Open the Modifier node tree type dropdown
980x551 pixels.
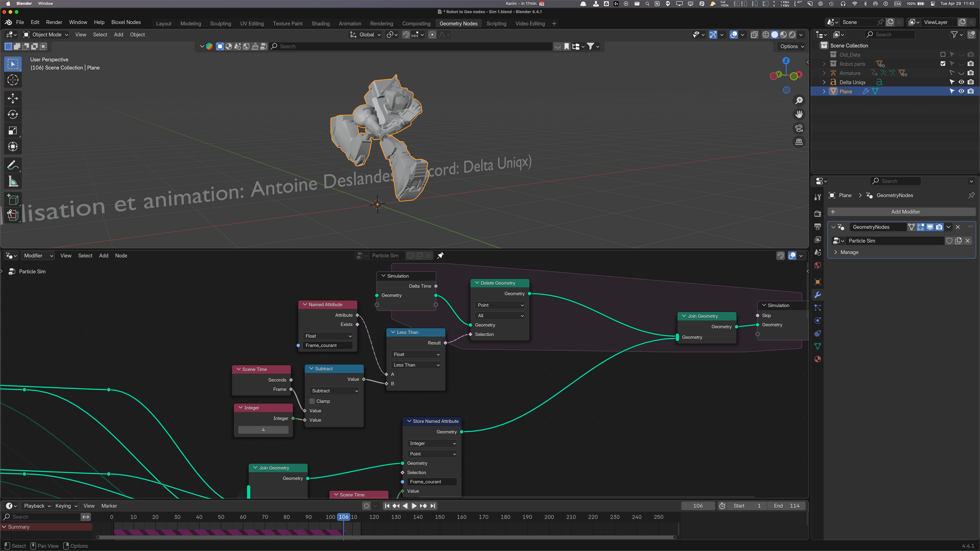pyautogui.click(x=38, y=256)
